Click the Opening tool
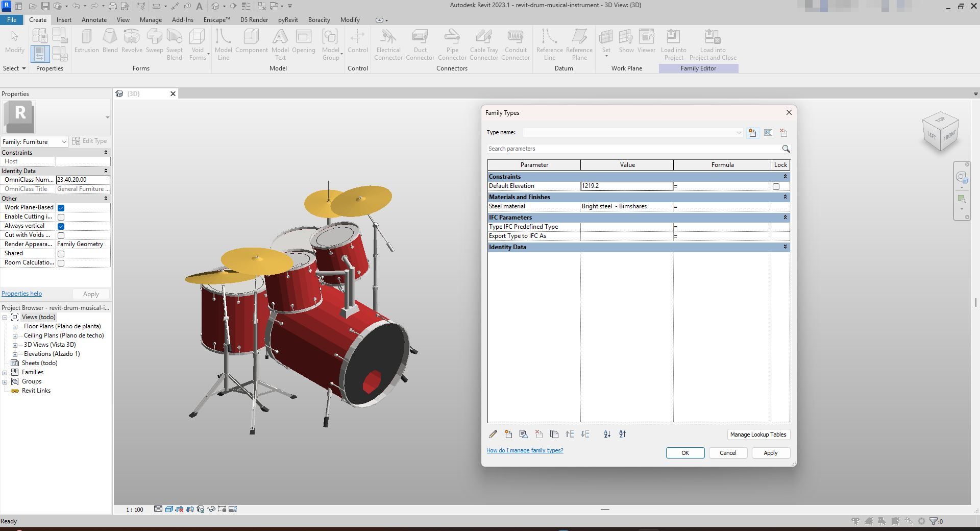 tap(304, 41)
